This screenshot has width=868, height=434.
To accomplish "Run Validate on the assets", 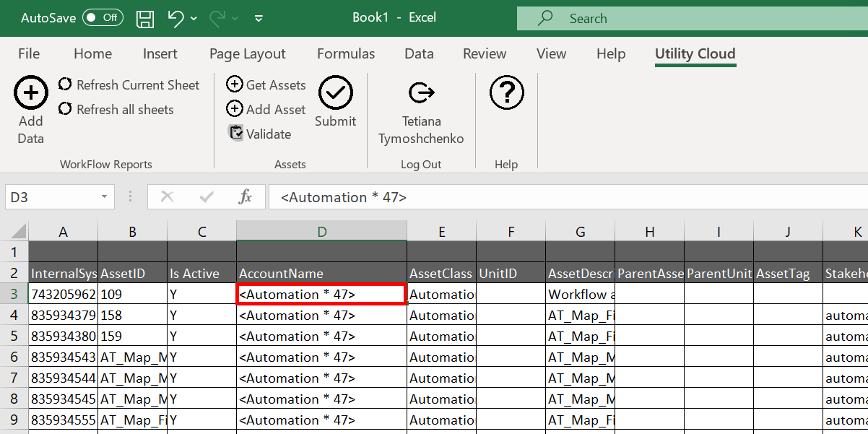I will tap(260, 134).
